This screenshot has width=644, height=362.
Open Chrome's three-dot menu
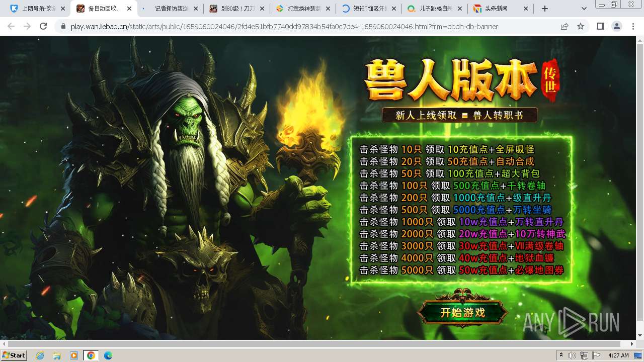(633, 26)
